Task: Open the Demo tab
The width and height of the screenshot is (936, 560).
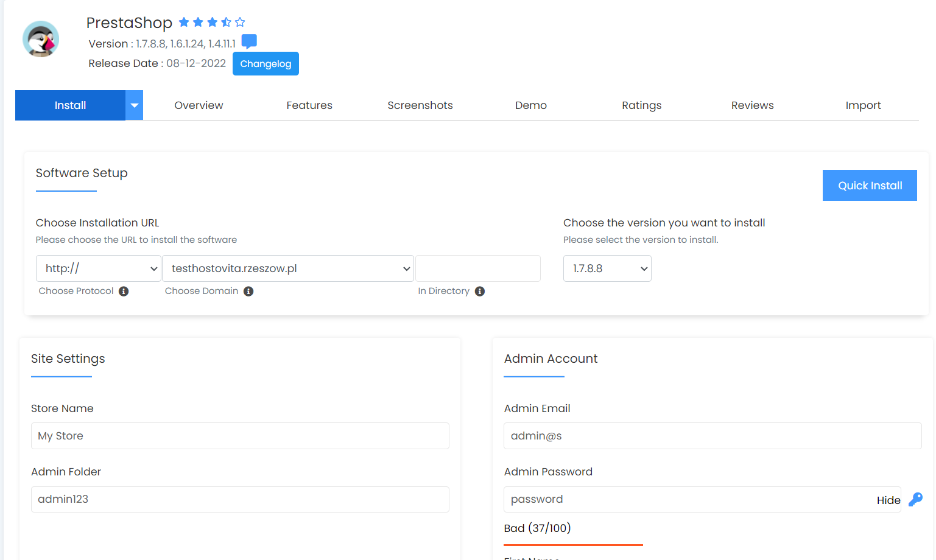Action: point(531,105)
